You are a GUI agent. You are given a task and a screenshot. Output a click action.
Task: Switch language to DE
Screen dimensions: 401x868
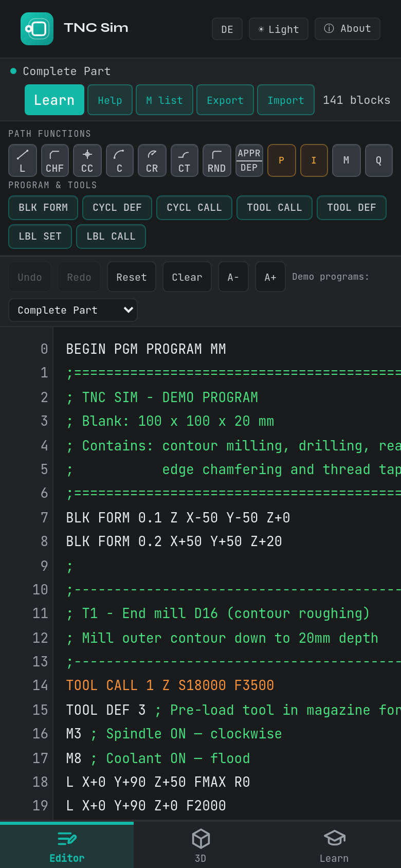pyautogui.click(x=227, y=29)
